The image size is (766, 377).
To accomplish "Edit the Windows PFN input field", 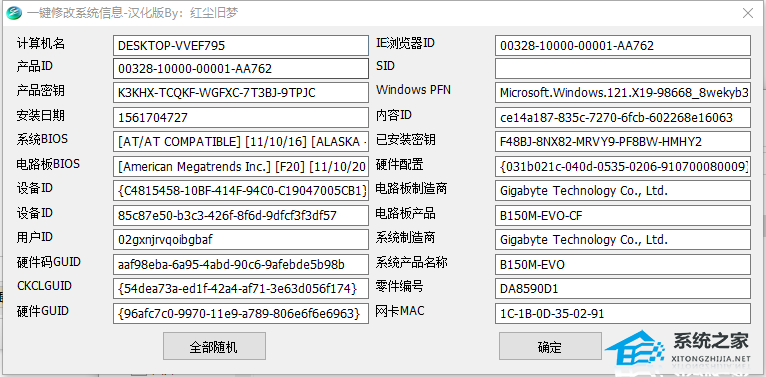I will [623, 93].
